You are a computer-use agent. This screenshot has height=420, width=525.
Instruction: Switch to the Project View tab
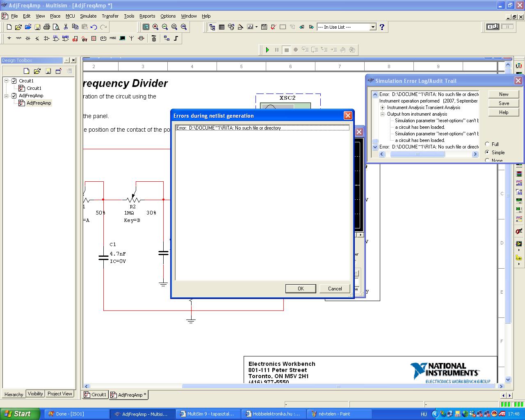tap(59, 394)
